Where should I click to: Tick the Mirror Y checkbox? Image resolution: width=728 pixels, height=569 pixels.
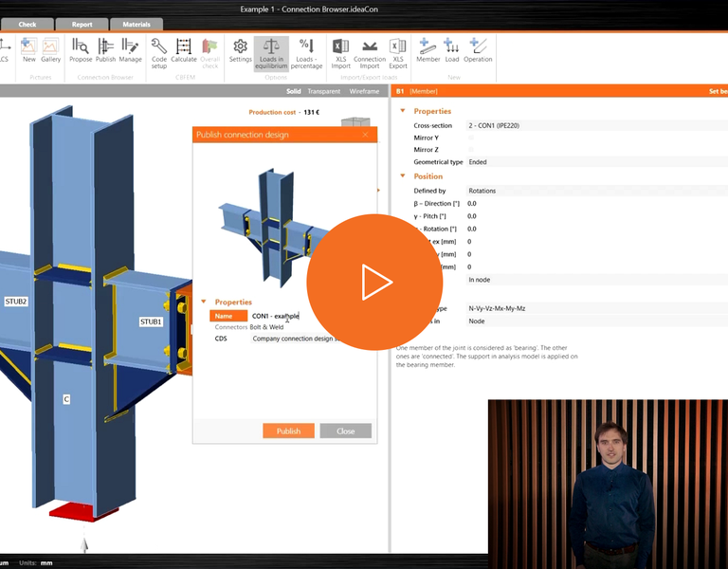click(x=471, y=138)
